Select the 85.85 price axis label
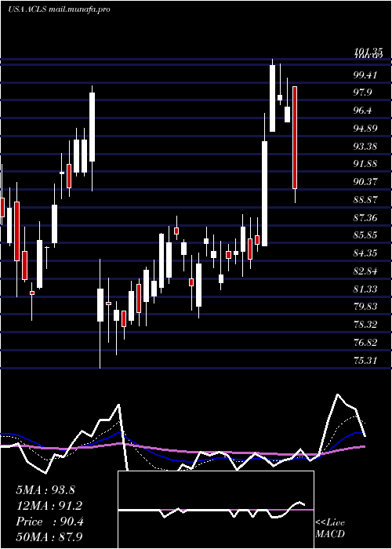Viewport: 392px width, 549px height. pyautogui.click(x=365, y=235)
